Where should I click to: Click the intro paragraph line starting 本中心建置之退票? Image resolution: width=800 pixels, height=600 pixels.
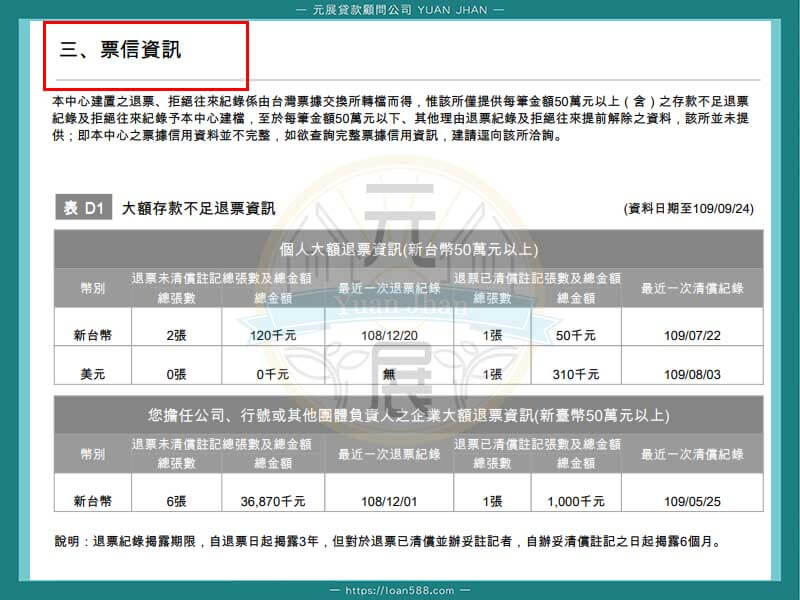[401, 102]
